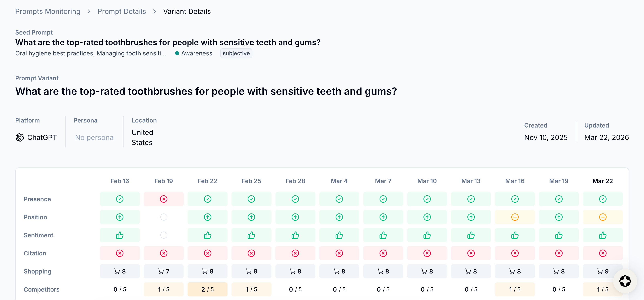Click the Feb 22 competitors 2/5 cell
The height and width of the screenshot is (300, 644).
(207, 289)
